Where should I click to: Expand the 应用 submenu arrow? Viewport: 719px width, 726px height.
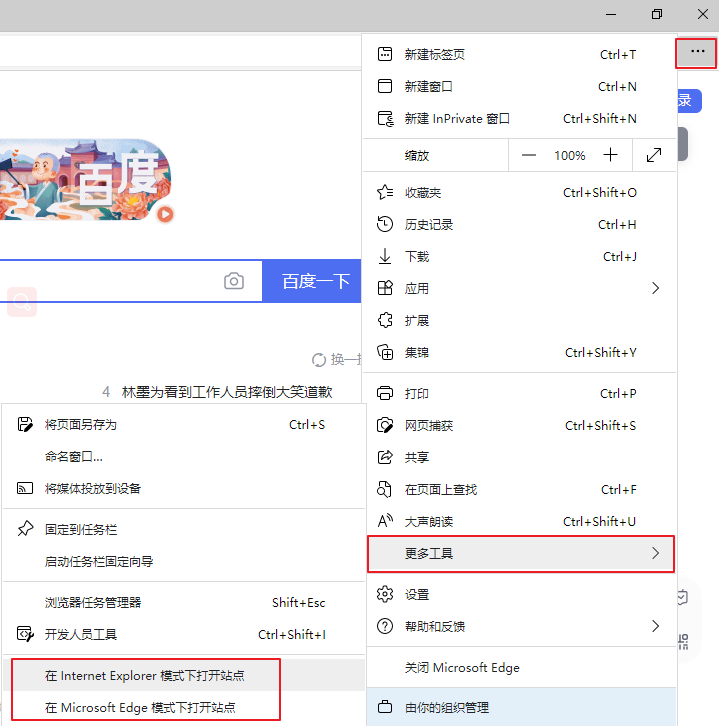pyautogui.click(x=655, y=288)
